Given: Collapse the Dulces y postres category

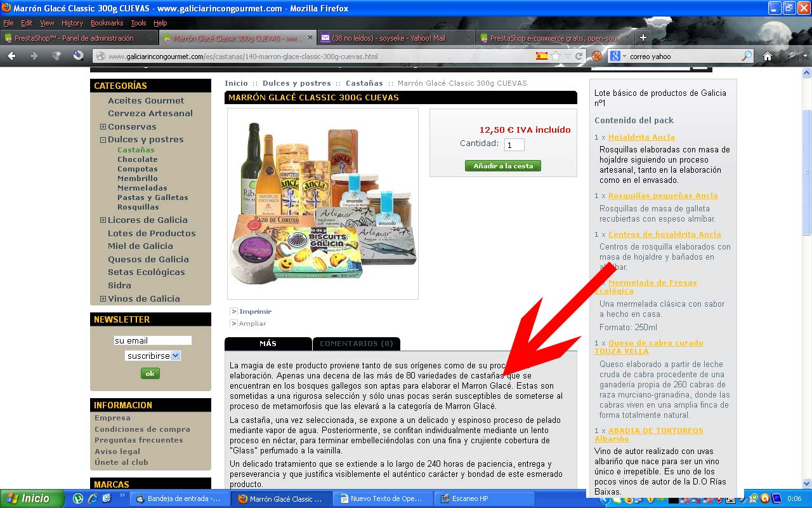Looking at the screenshot, I should point(103,140).
